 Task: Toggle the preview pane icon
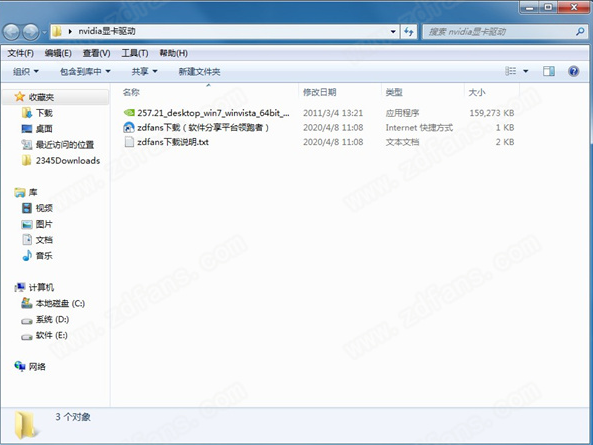549,71
